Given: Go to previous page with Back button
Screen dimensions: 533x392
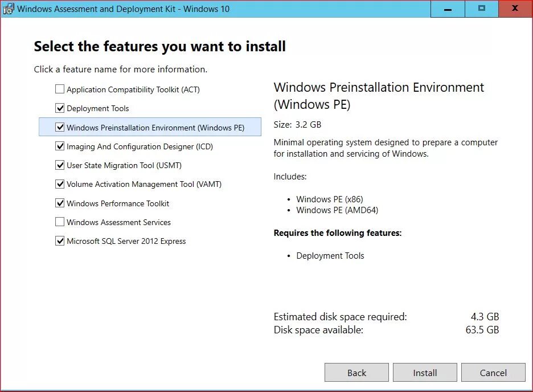Looking at the screenshot, I should [x=356, y=373].
